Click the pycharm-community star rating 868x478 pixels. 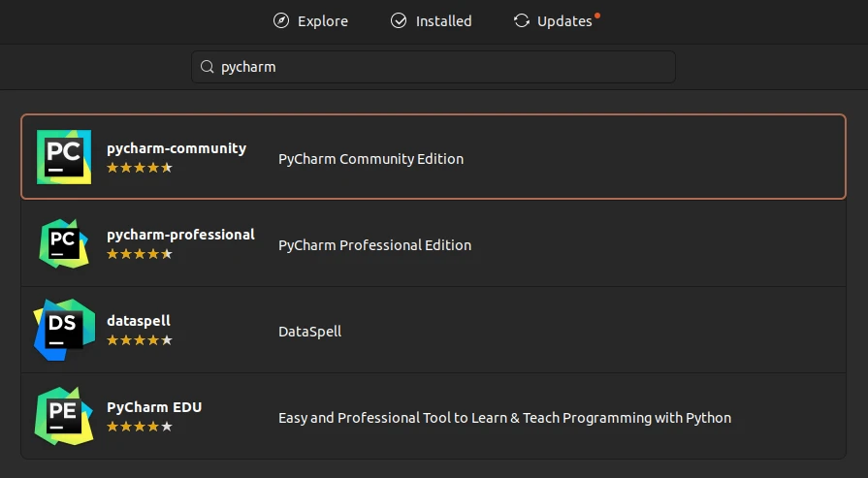140,168
